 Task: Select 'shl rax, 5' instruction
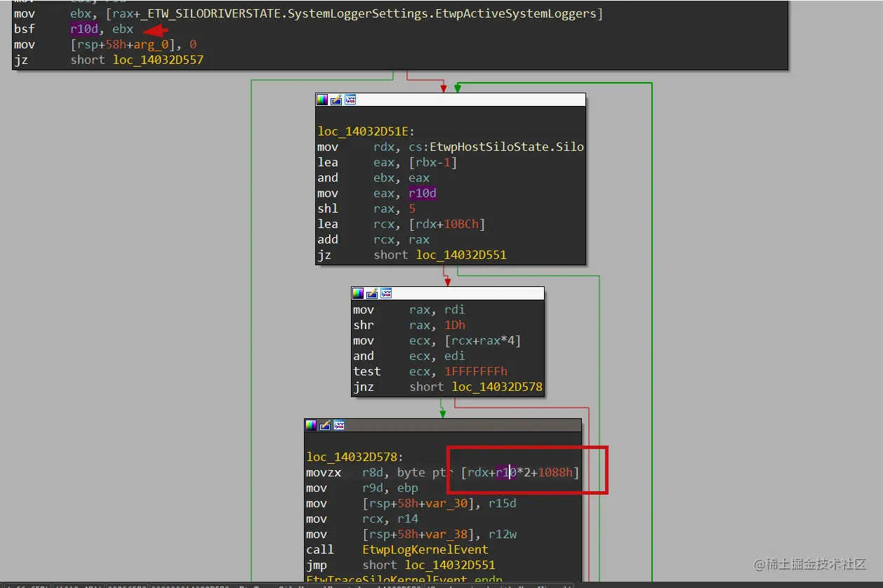coord(366,208)
